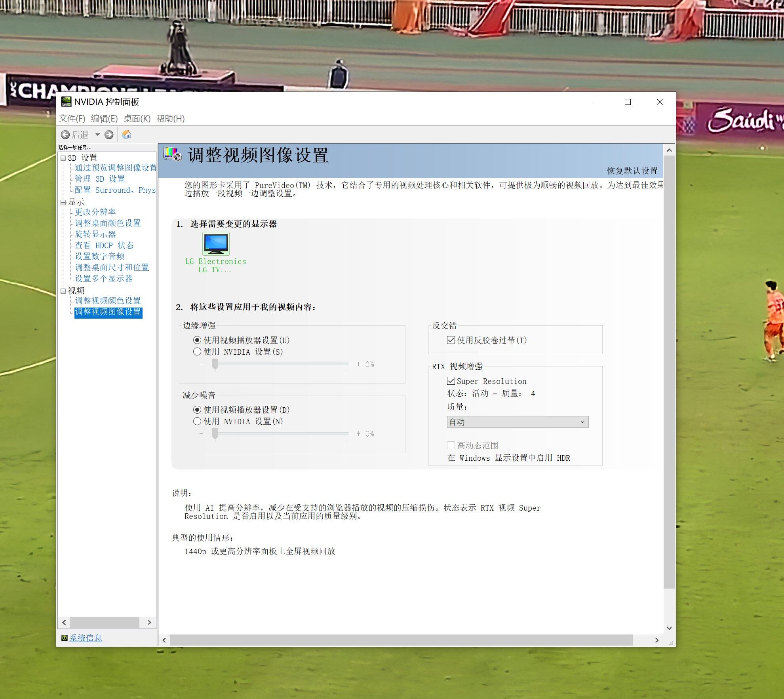Click the 减少噪音 slider handle

click(x=215, y=434)
